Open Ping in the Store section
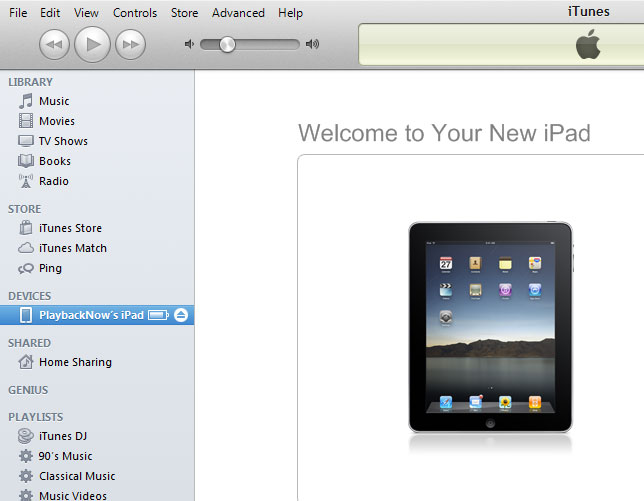644x501 pixels. pos(50,269)
